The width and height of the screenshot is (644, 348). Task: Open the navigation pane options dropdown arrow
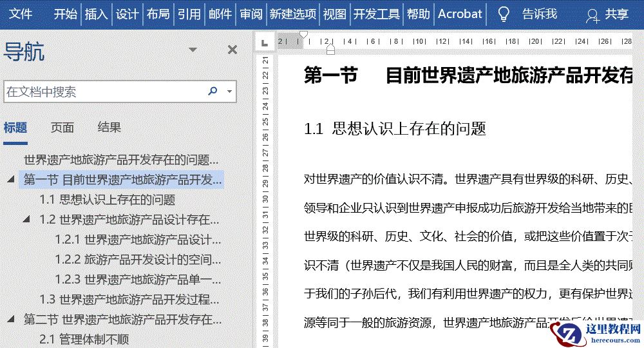[x=192, y=50]
